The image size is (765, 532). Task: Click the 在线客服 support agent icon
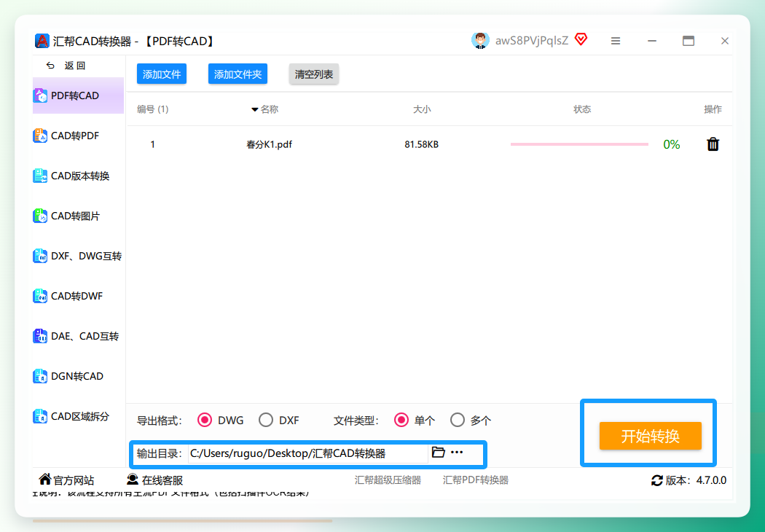pos(132,479)
